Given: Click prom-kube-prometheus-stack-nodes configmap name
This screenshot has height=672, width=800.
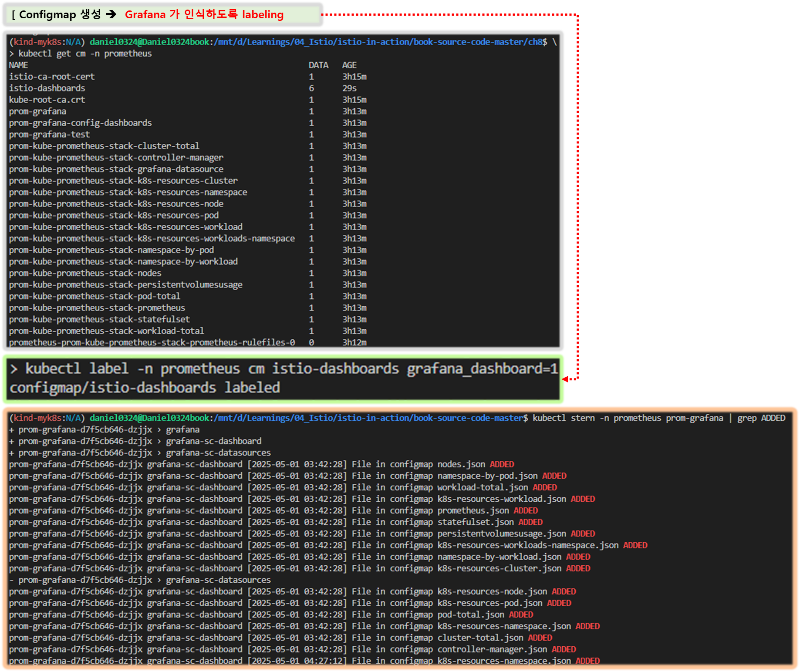Looking at the screenshot, I should (85, 273).
